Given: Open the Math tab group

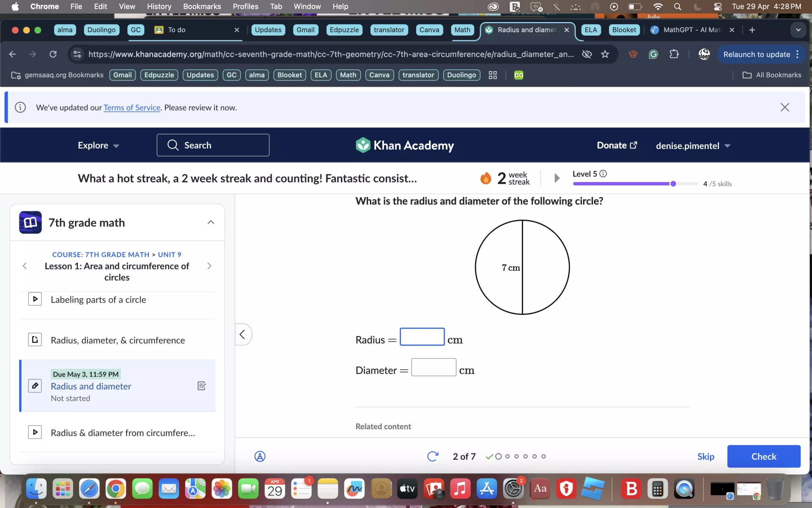Looking at the screenshot, I should [462, 30].
